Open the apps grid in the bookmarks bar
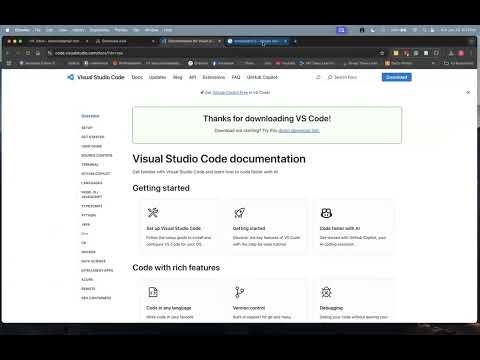 click(x=9, y=63)
